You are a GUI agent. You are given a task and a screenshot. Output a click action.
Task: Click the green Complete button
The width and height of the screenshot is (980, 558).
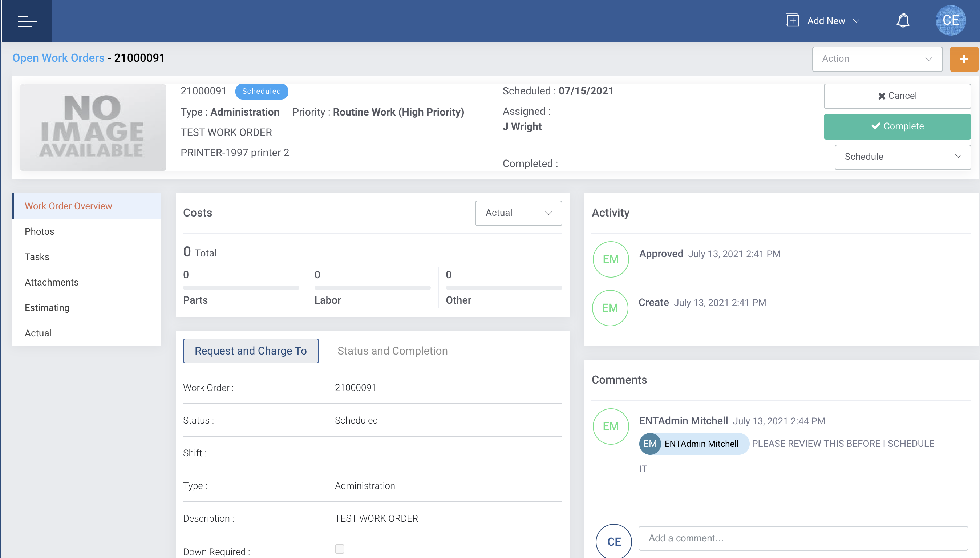click(x=897, y=126)
